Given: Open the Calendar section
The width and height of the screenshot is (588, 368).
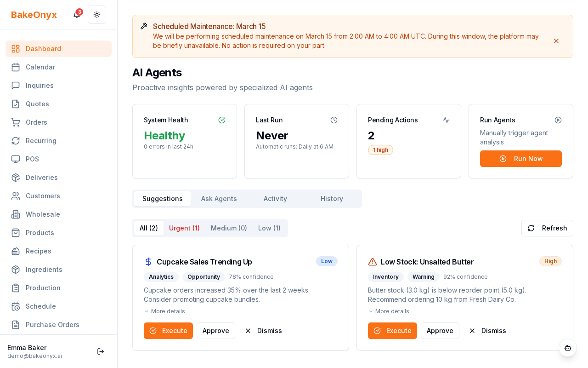Looking at the screenshot, I should (40, 67).
